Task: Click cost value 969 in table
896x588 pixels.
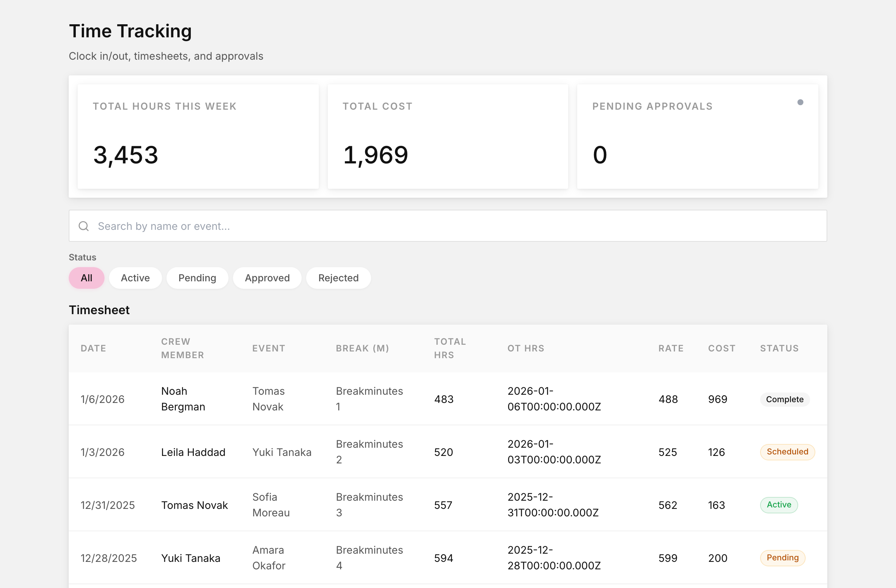Action: (718, 399)
